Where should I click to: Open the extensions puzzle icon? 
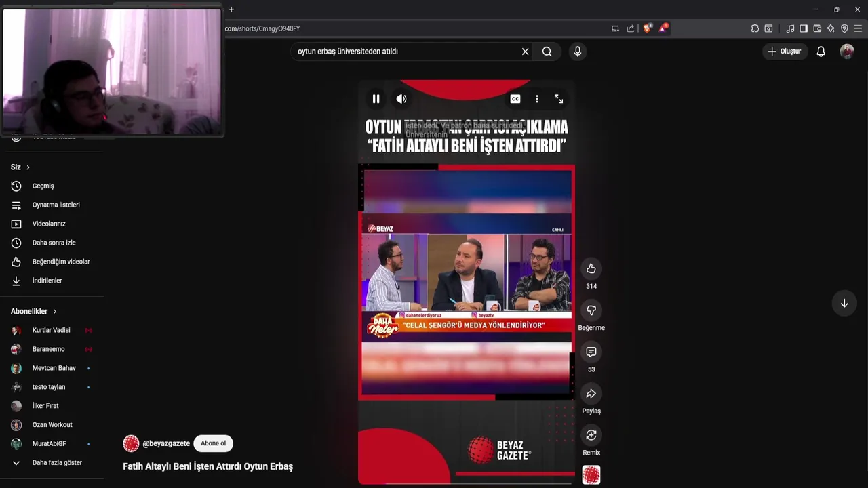755,28
